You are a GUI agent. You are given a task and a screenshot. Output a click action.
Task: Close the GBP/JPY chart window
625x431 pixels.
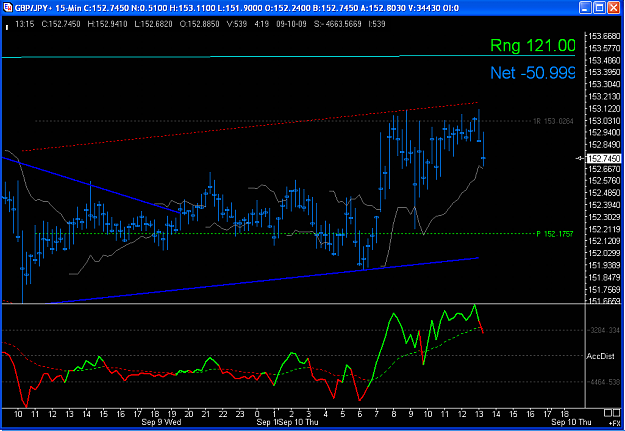pyautogui.click(x=613, y=8)
